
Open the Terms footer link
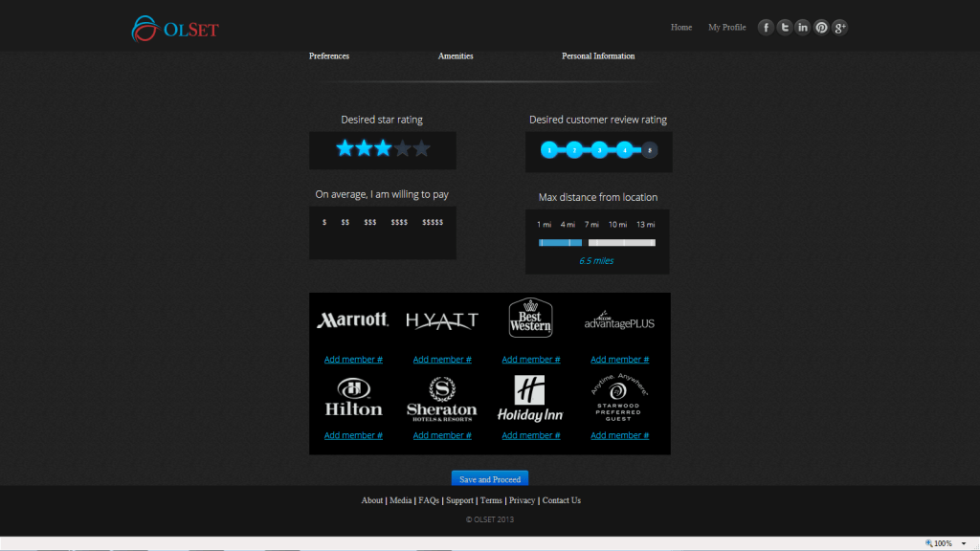[491, 500]
